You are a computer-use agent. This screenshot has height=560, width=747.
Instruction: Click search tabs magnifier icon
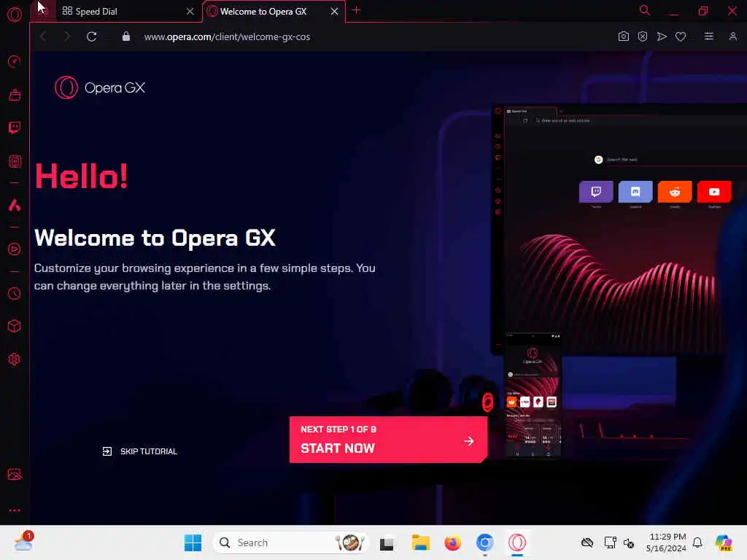pos(644,10)
